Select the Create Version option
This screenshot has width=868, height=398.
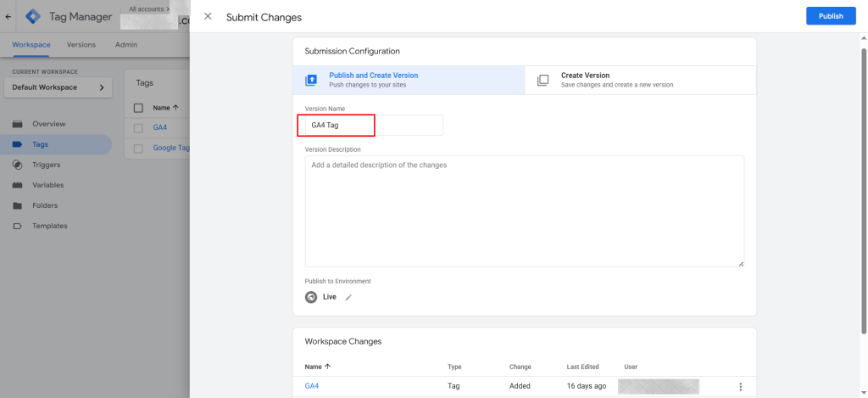640,80
